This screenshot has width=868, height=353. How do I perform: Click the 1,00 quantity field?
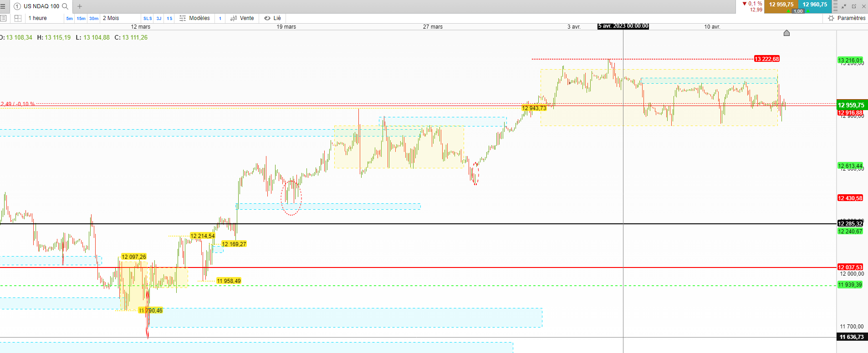coord(798,11)
